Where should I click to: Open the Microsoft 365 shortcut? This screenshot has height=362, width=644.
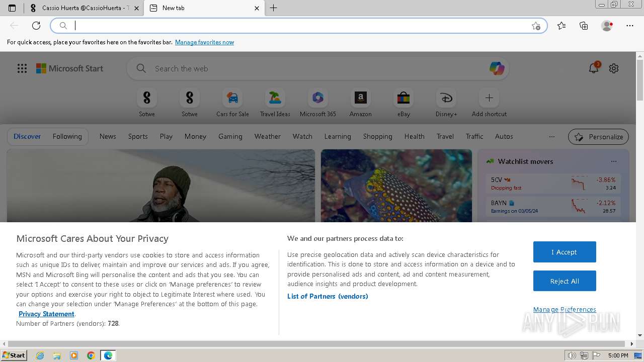(318, 103)
